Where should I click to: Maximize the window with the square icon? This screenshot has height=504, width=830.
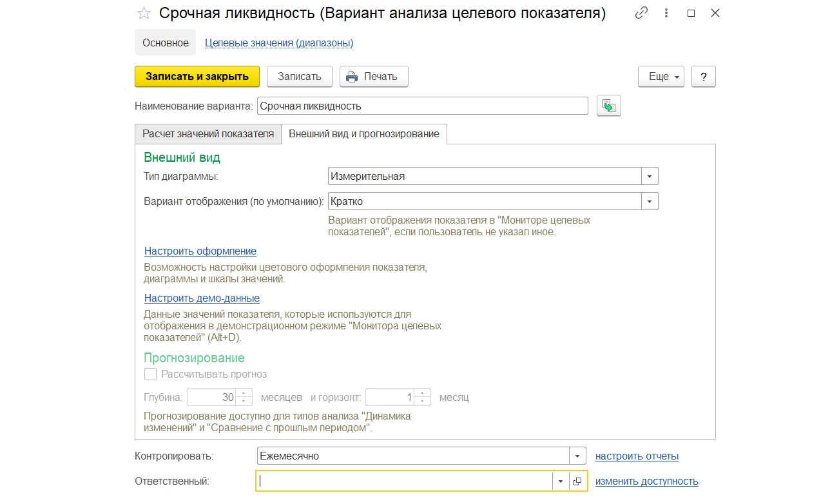click(691, 13)
